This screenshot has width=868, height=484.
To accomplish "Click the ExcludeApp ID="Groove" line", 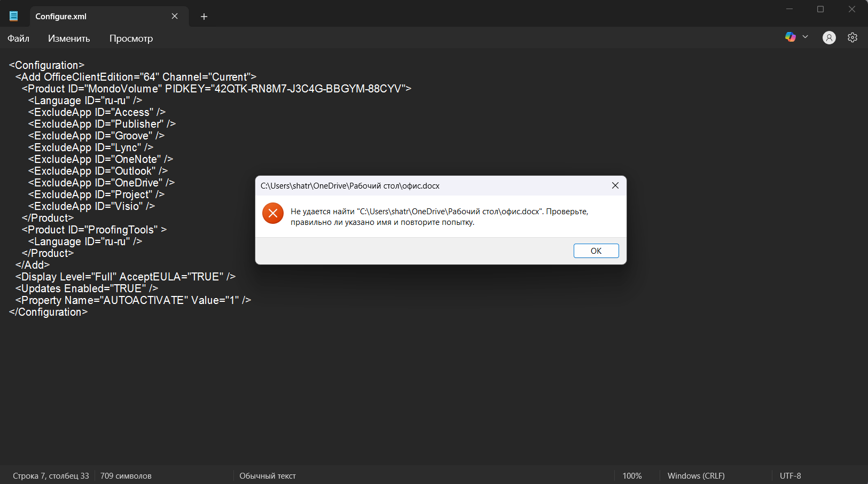I will (x=96, y=136).
